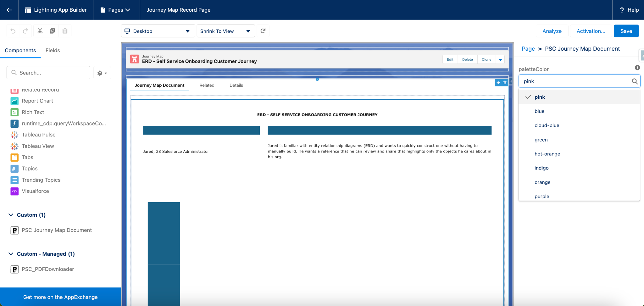Click the Journey Map Record Page title
This screenshot has width=644, height=306.
178,10
